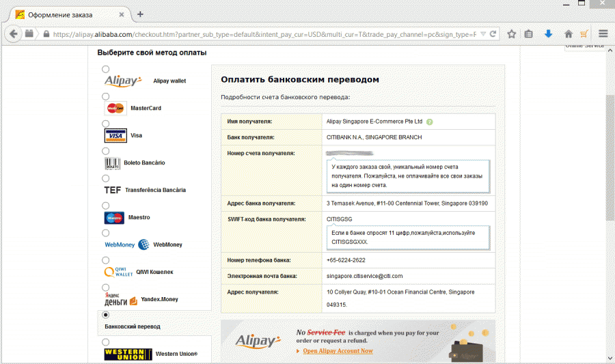Click the Яндекс Деньги logo
Image resolution: width=615 pixels, height=364 pixels.
click(121, 299)
